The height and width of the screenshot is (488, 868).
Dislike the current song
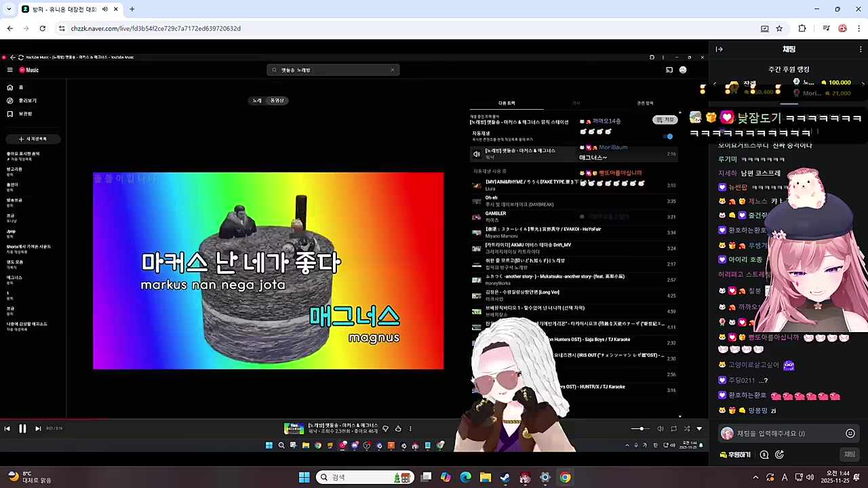386,428
